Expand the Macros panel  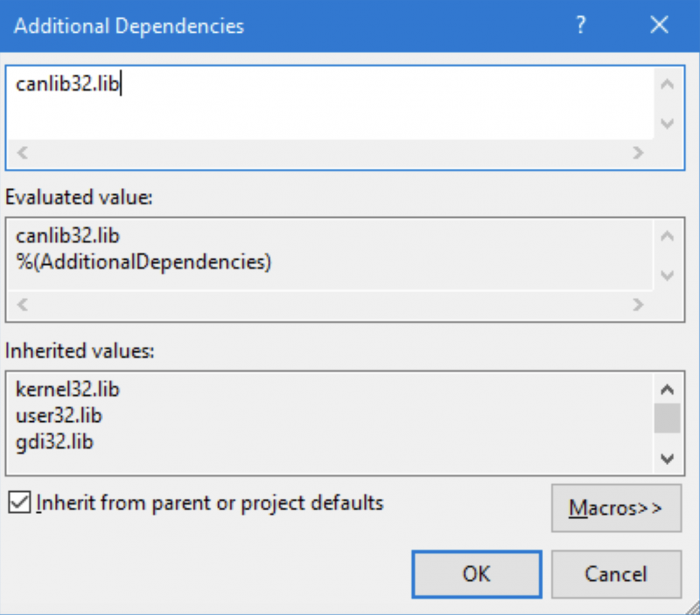click(x=616, y=508)
